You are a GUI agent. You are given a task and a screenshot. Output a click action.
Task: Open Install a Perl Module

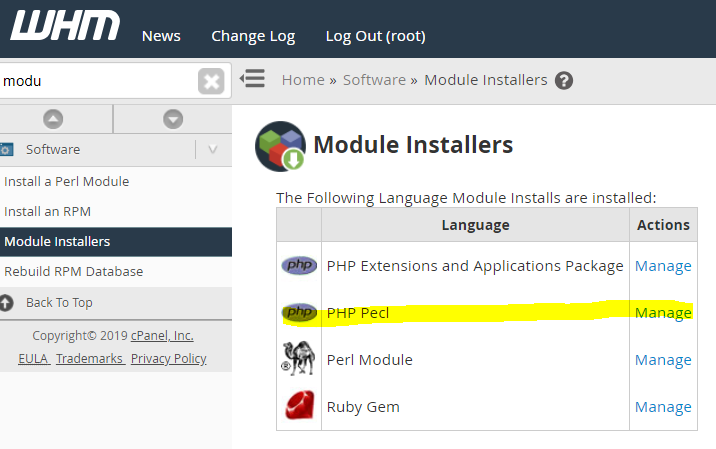[x=67, y=182]
